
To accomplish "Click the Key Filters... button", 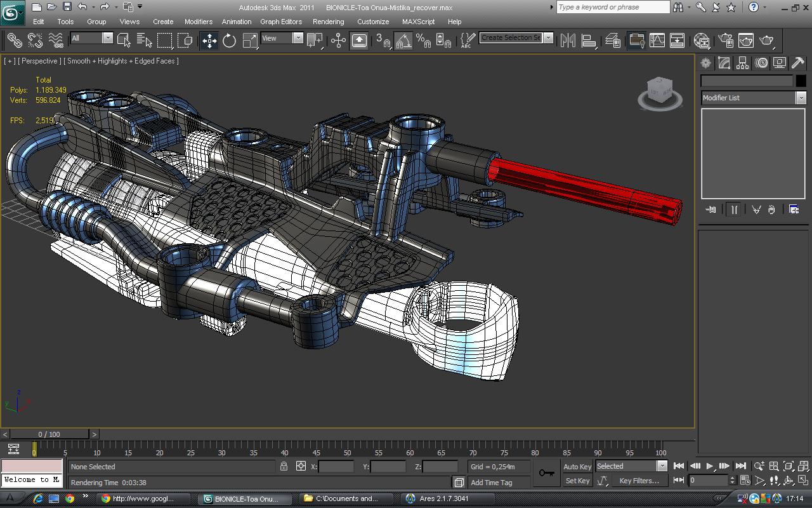I will tap(639, 481).
